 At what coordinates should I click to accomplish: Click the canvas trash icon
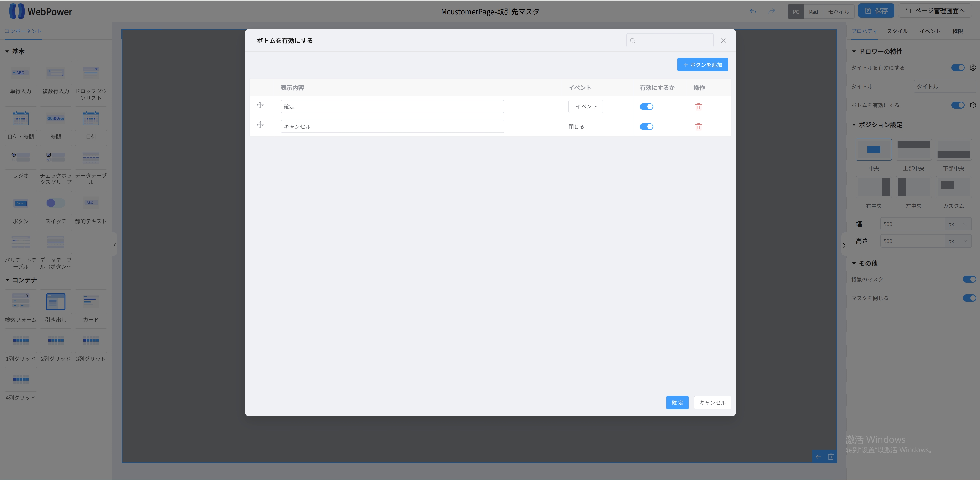click(830, 457)
